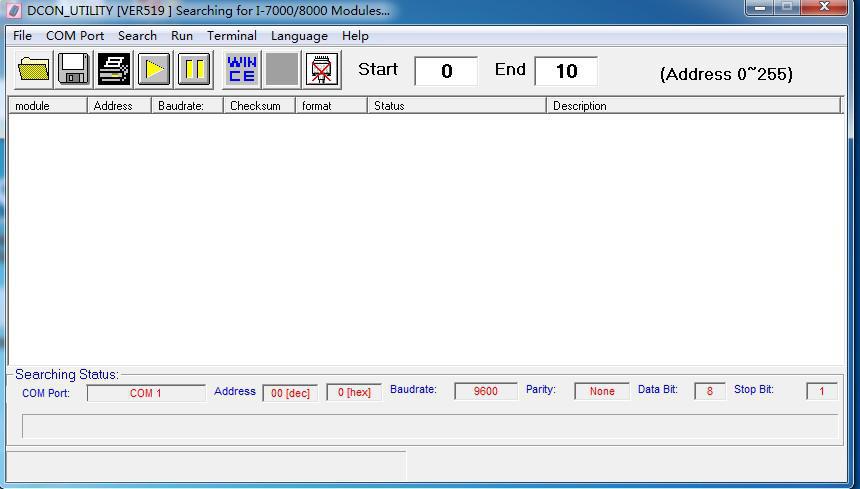Click the Status column header
The height and width of the screenshot is (489, 860).
[457, 106]
